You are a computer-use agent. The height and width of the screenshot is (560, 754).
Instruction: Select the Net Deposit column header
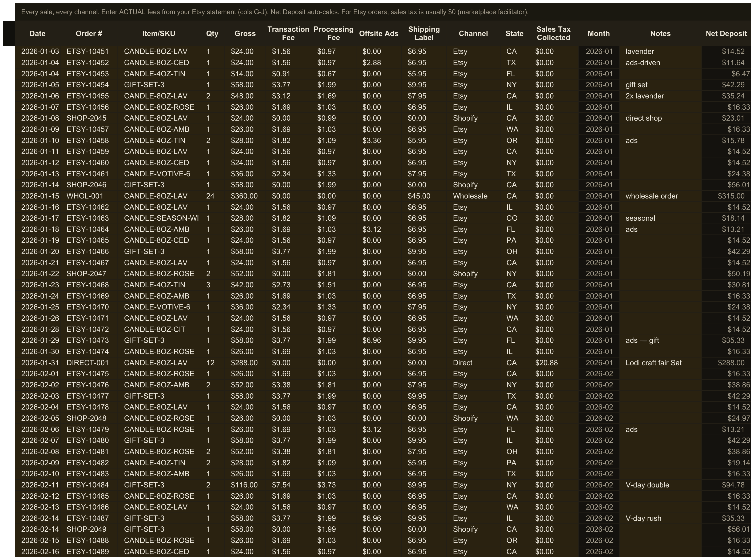coord(726,34)
